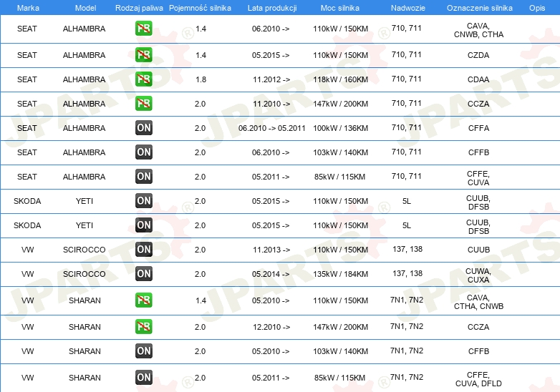
Task: Click SHARAN model in the 12.2010 row
Action: pos(85,327)
